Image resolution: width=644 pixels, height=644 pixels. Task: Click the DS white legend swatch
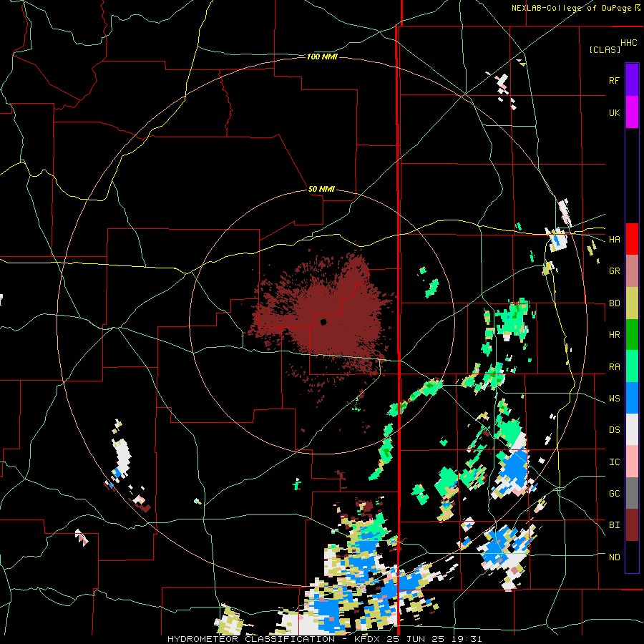tap(632, 429)
